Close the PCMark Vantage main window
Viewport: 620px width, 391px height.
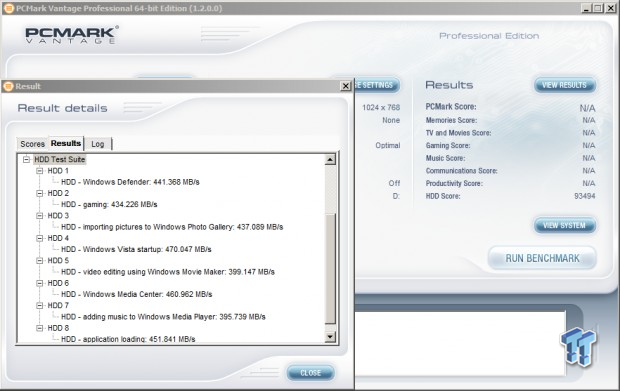(611, 8)
